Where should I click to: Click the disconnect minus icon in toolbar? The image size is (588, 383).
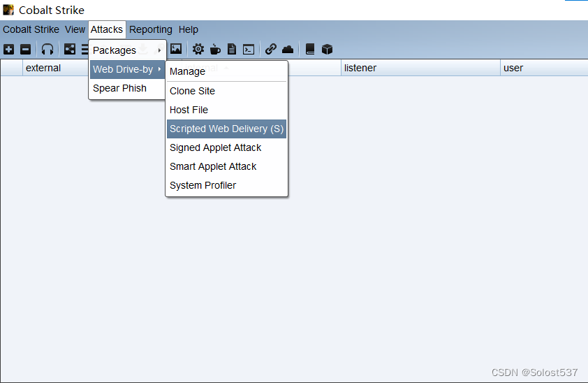click(26, 49)
